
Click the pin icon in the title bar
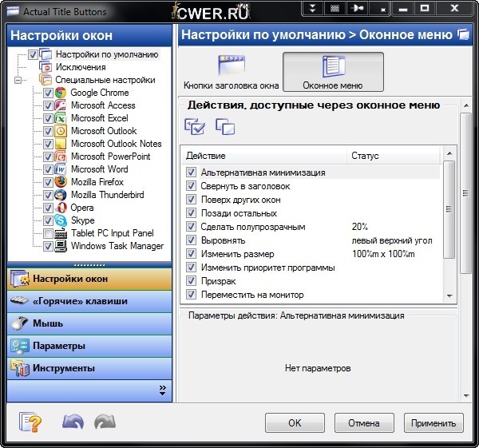coord(357,10)
